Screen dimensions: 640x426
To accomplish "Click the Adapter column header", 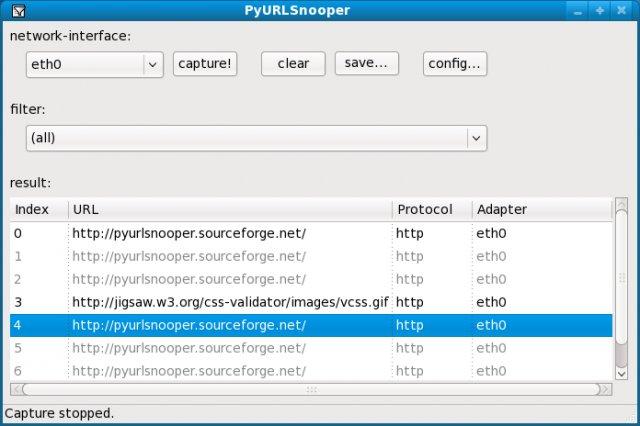I will click(540, 210).
